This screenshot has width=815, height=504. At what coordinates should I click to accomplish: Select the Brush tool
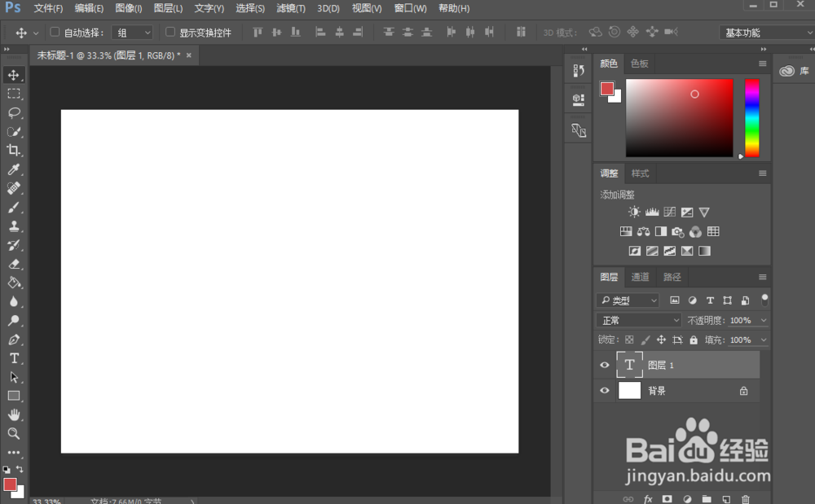click(14, 208)
